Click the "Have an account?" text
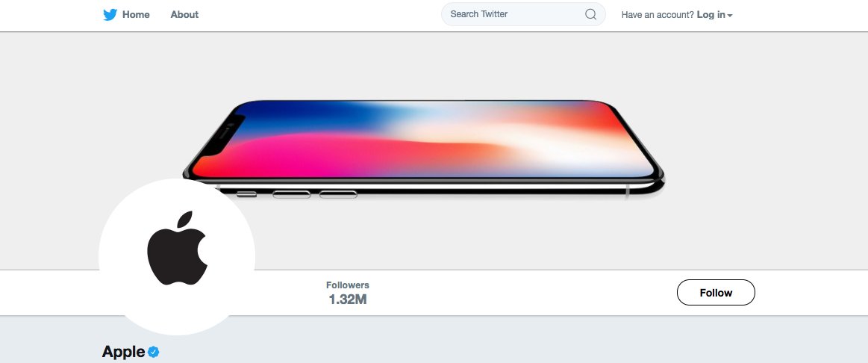The width and height of the screenshot is (868, 363). pyautogui.click(x=658, y=15)
